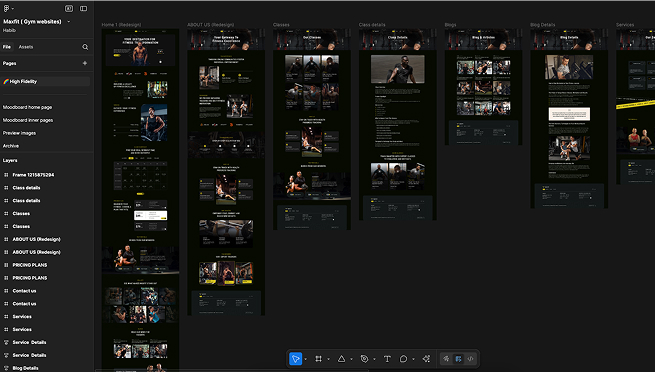Select the Class details page design on canvas
Viewport: 655px width, 372px height.
pyautogui.click(x=398, y=124)
